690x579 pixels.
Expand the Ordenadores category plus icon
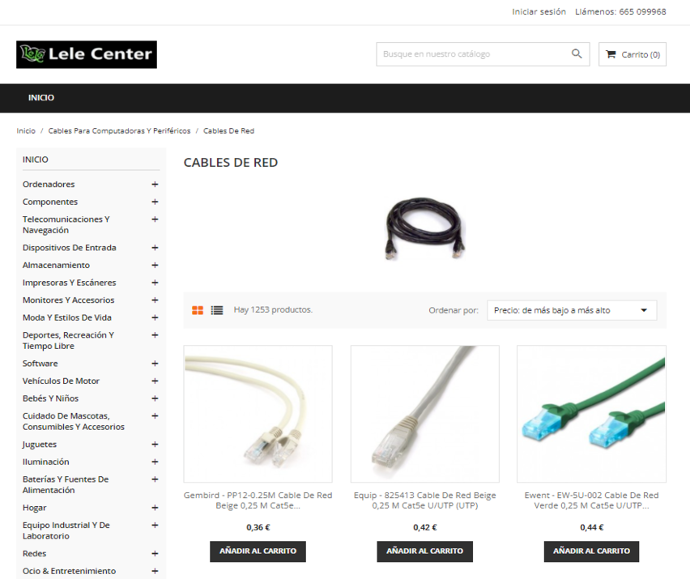[x=155, y=184]
